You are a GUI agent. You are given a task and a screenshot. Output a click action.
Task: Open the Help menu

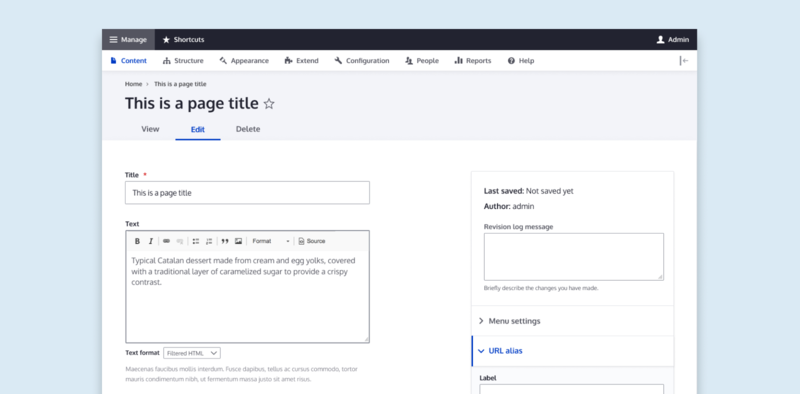tap(521, 61)
